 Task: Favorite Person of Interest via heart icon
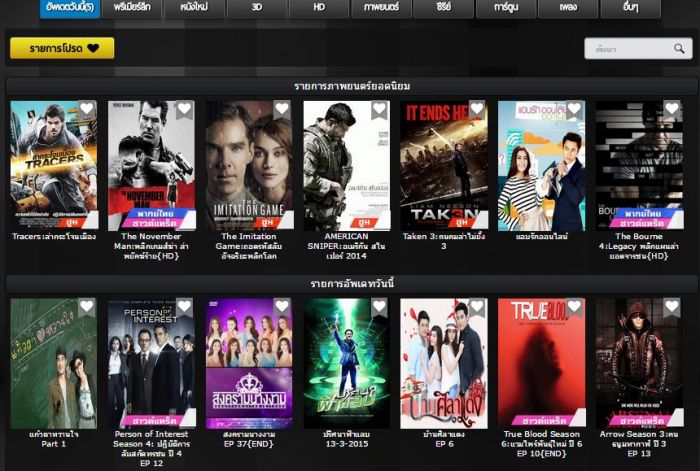[184, 306]
